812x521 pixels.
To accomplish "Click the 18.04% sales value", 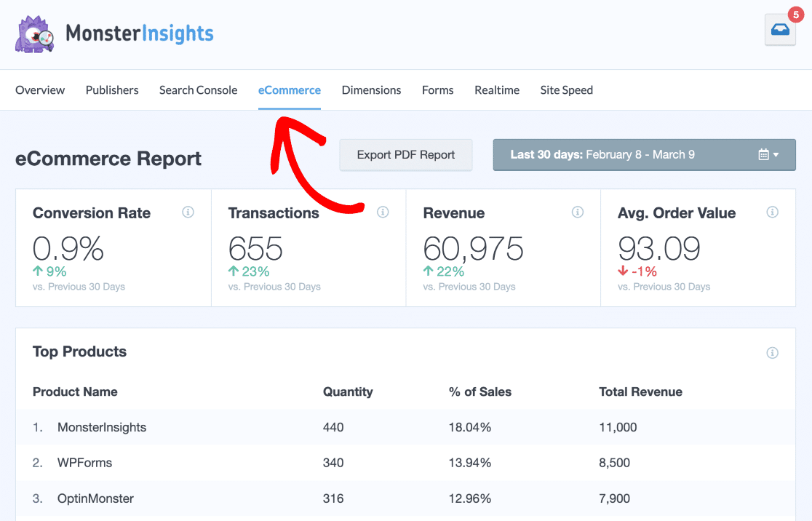I will [x=470, y=427].
